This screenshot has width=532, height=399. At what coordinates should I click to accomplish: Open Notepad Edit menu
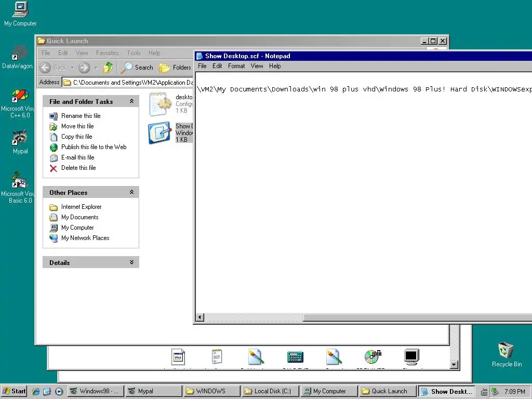point(217,66)
